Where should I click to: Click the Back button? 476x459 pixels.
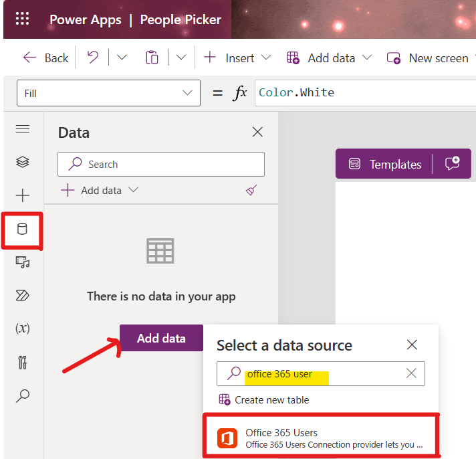(x=45, y=58)
